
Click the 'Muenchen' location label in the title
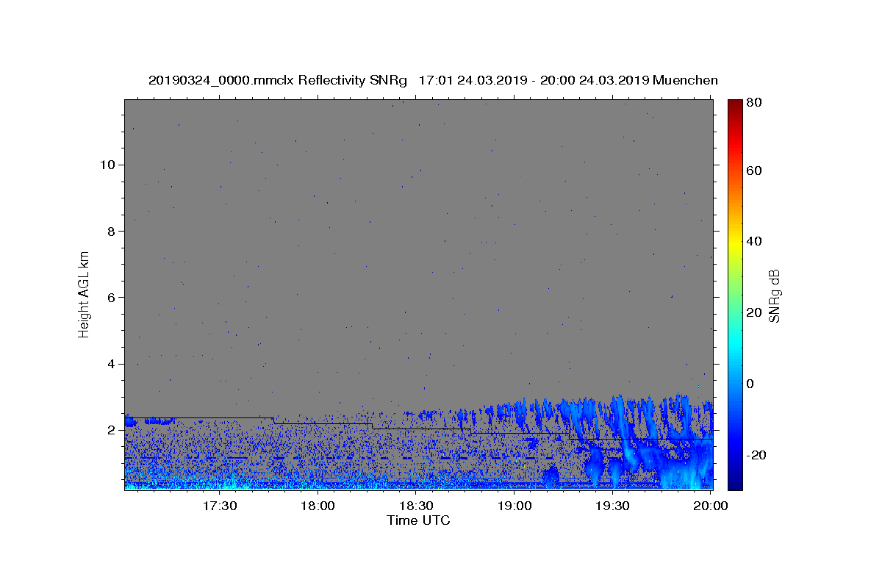(685, 81)
